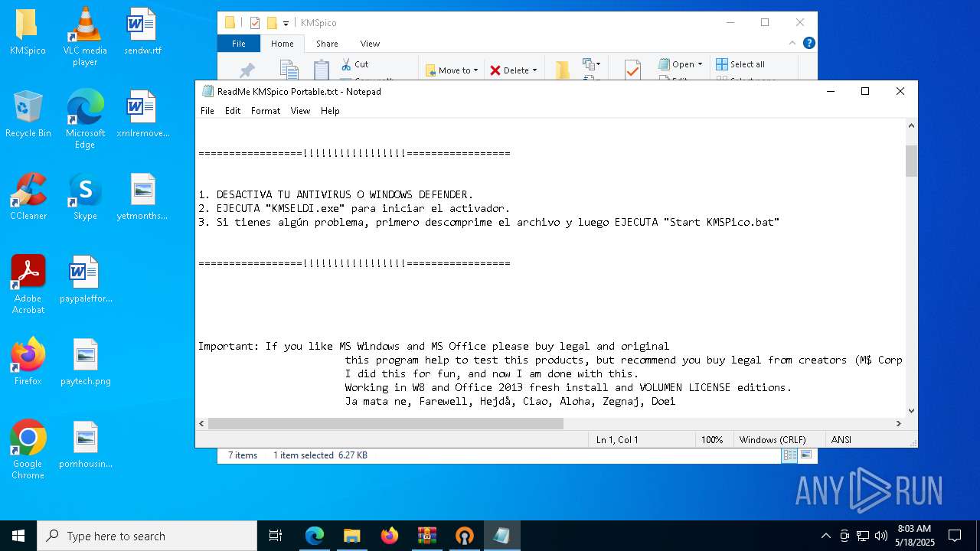Show hidden system tray icons
Viewport: 980px width, 551px height.
click(825, 536)
